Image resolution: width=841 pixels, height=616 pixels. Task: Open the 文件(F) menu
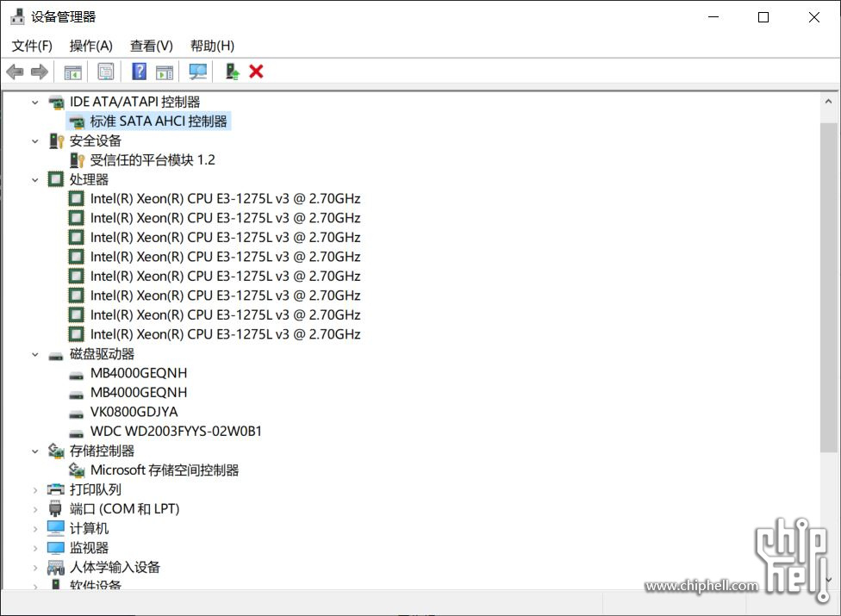click(x=32, y=47)
